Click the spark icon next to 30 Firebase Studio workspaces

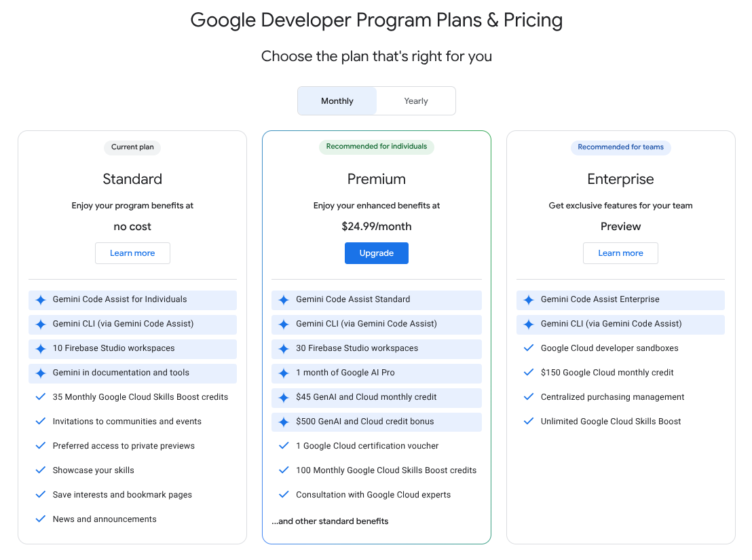(284, 348)
